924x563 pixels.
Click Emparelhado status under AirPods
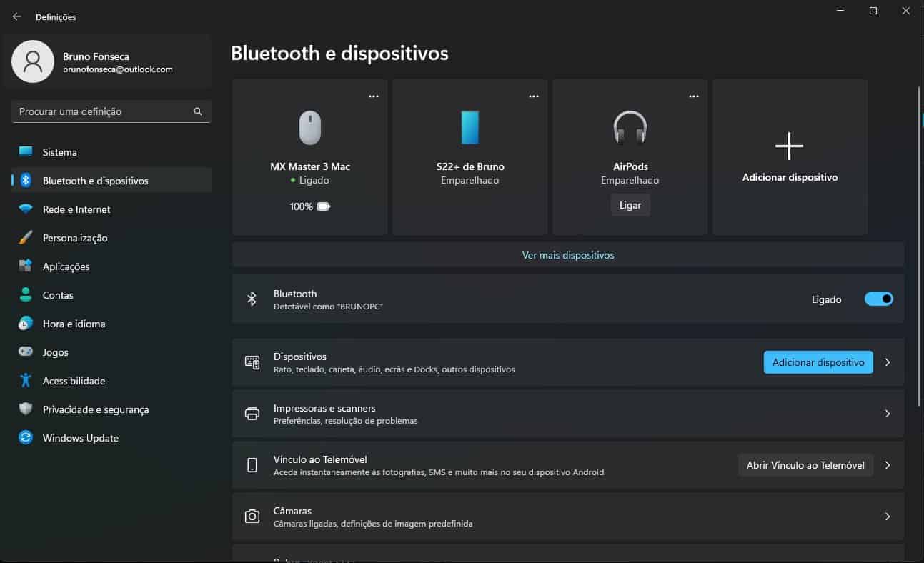[x=630, y=181]
